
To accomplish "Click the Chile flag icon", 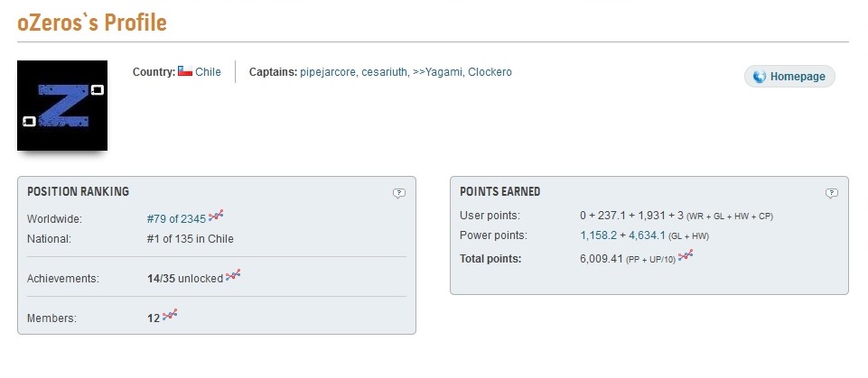I will coord(185,71).
